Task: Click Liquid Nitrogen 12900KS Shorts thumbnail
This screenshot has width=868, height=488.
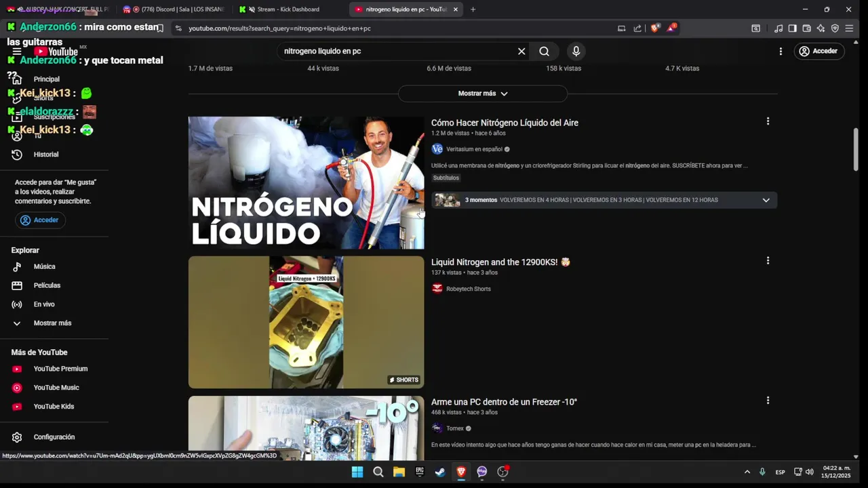Action: [306, 322]
